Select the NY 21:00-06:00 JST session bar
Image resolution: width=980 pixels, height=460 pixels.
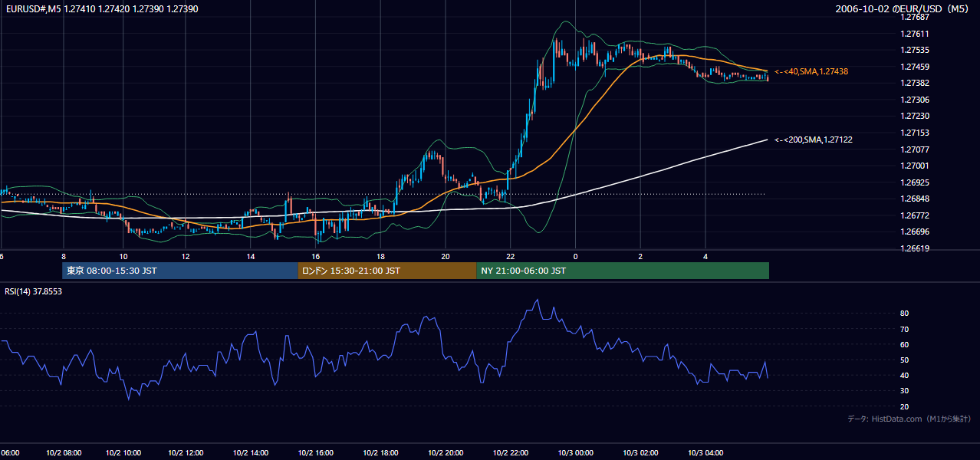point(623,271)
